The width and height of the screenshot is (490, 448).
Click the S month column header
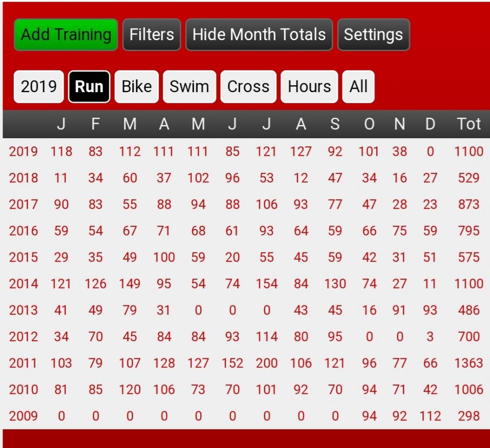tap(335, 124)
